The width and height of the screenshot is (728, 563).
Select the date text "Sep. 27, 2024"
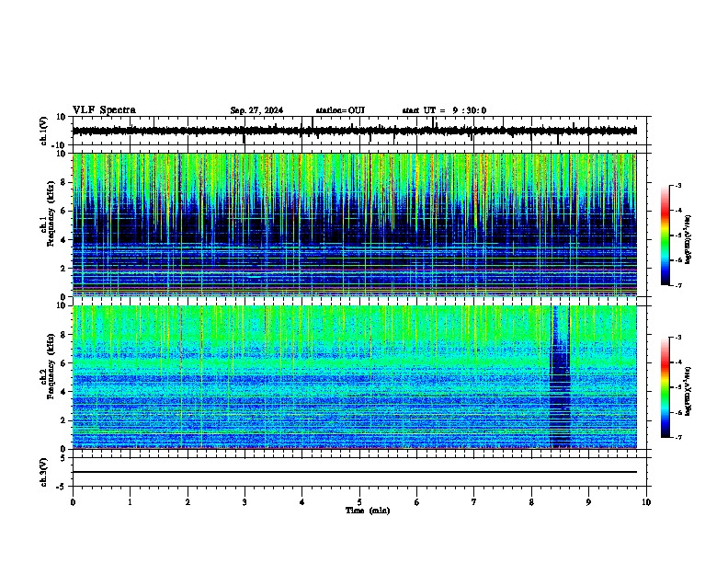256,110
